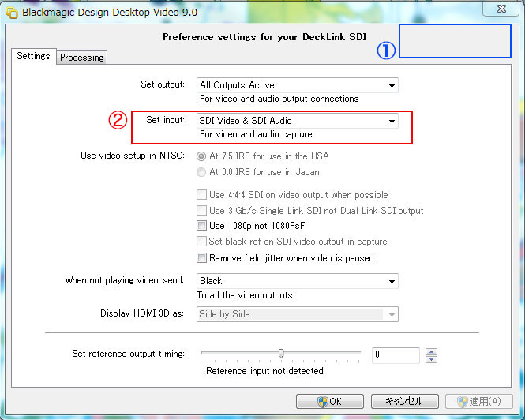Click the reference output timing value field
The width and height of the screenshot is (525, 420).
[396, 355]
